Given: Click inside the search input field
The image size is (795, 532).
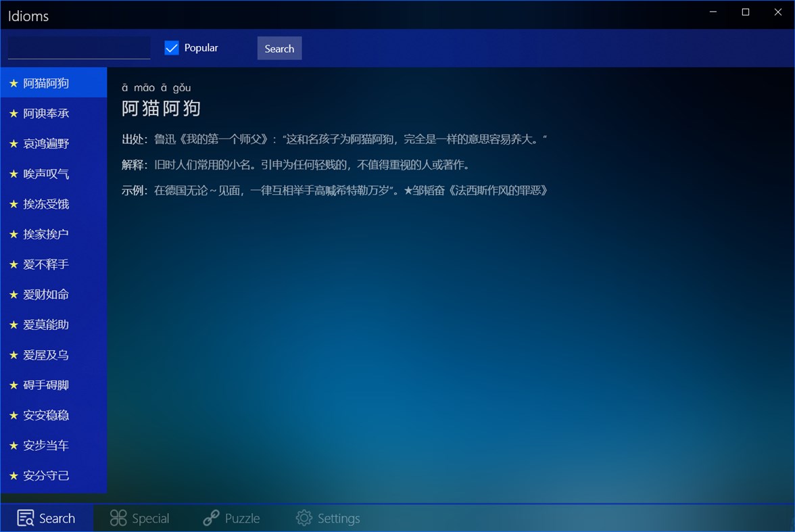Looking at the screenshot, I should click(x=78, y=47).
